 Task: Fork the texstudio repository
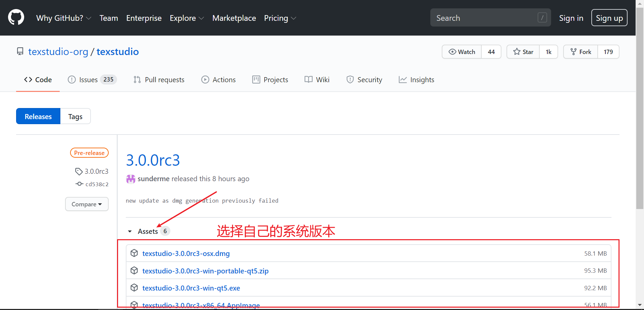coord(581,52)
